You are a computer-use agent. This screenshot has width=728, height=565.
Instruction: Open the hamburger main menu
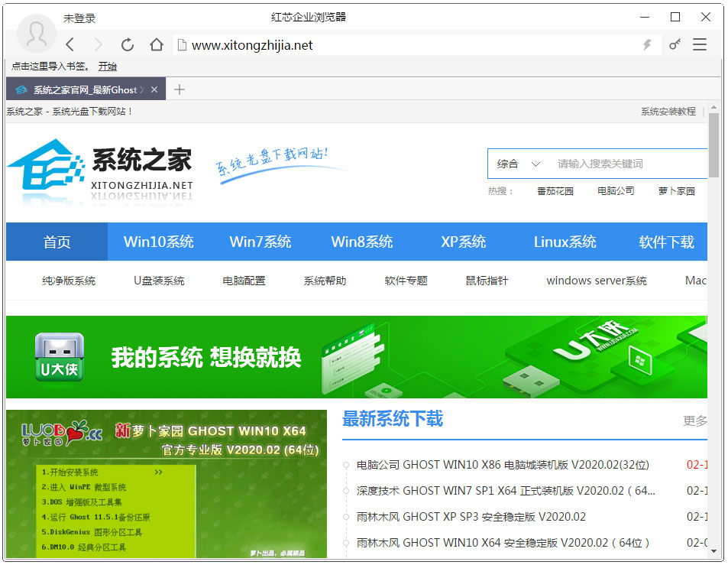[700, 45]
